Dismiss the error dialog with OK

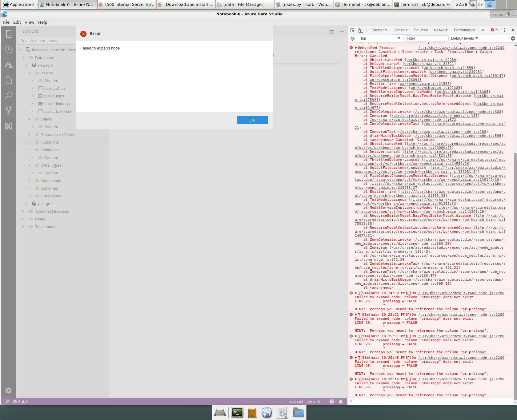pyautogui.click(x=252, y=120)
